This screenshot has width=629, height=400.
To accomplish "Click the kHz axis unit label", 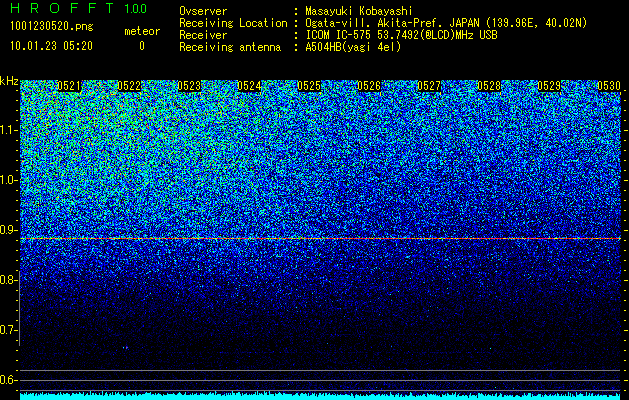I will (x=9, y=81).
